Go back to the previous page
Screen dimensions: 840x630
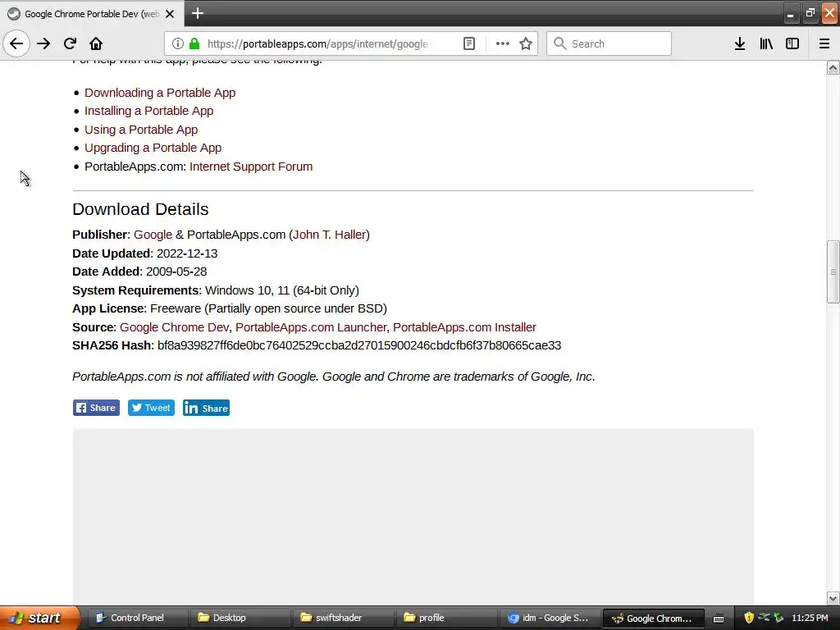[16, 43]
